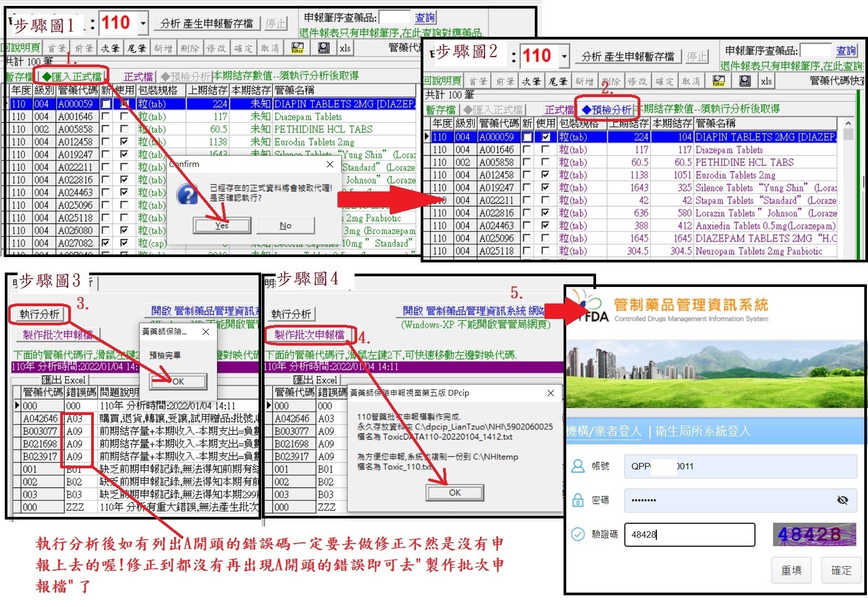
Task: Export via the xls button in step 2
Action: point(766,81)
